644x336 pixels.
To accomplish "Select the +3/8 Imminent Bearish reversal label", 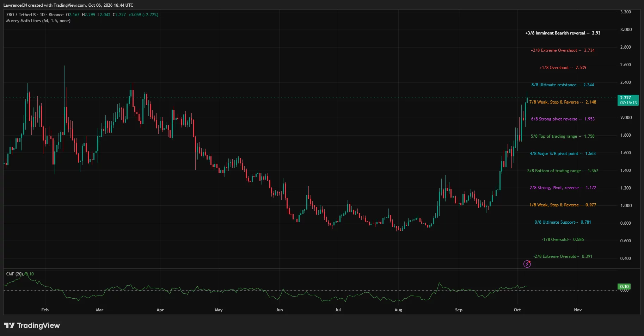I will click(563, 33).
